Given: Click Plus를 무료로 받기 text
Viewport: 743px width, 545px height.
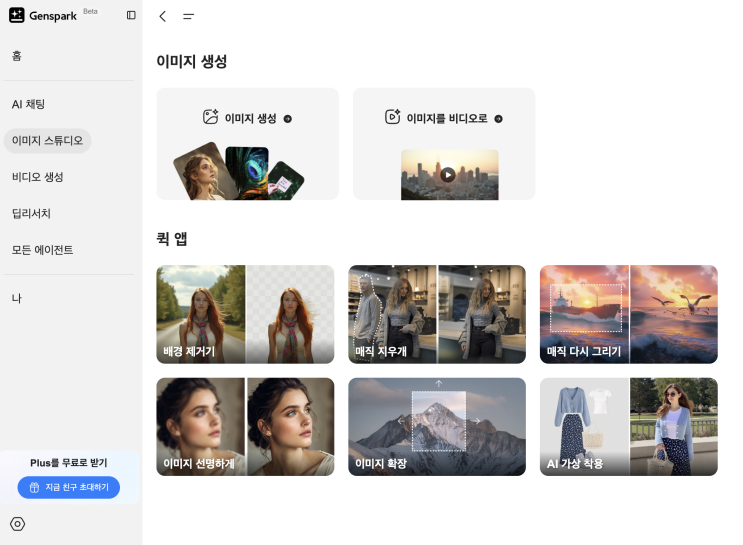Looking at the screenshot, I should (x=69, y=463).
